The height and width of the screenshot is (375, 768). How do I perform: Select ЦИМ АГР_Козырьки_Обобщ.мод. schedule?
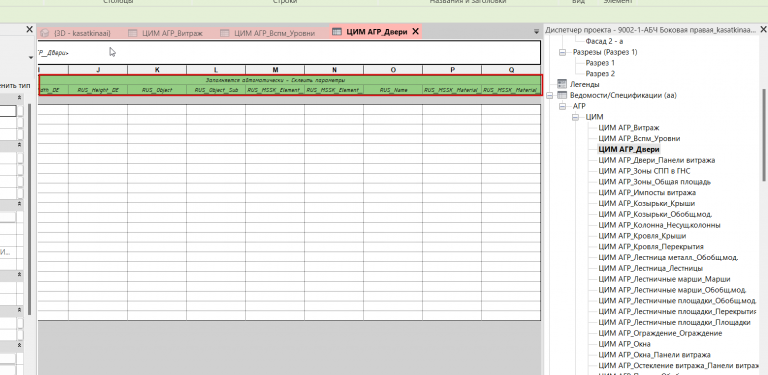pyautogui.click(x=655, y=214)
